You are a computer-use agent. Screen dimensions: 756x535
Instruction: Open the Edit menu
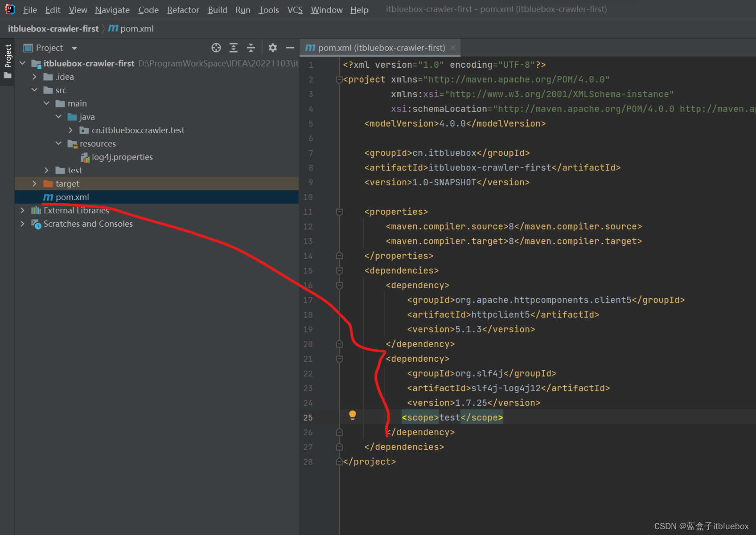(53, 10)
